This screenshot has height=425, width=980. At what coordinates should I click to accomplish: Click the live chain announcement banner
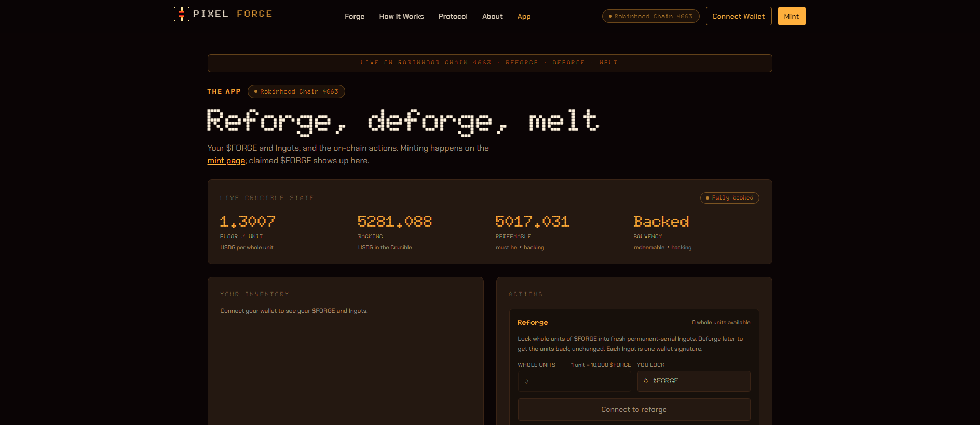click(489, 63)
